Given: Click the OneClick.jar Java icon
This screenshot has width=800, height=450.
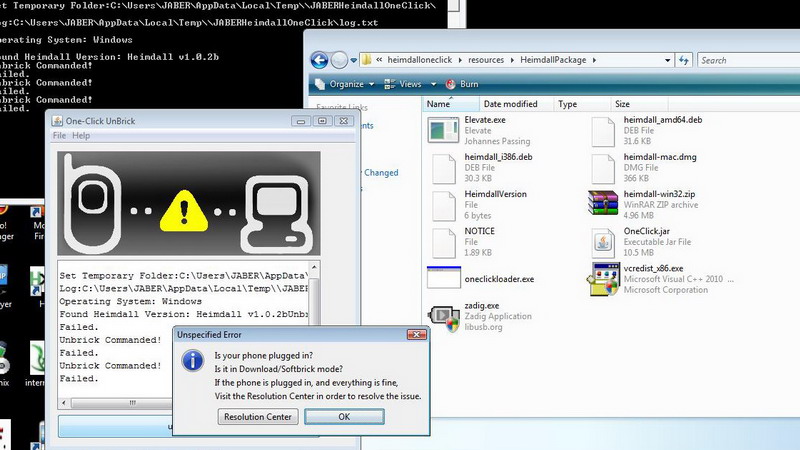Looking at the screenshot, I should [603, 243].
